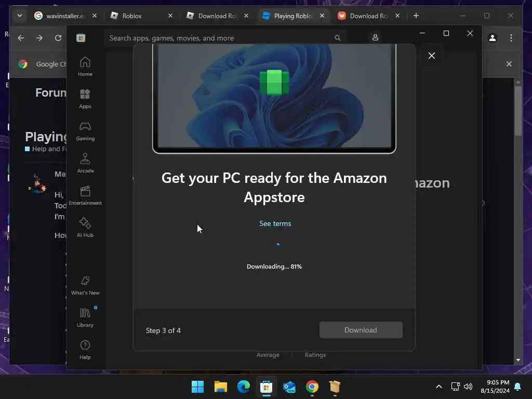This screenshot has width=532, height=399.
Task: Click Chrome page vertical scrollbar thumb
Action: pyautogui.click(x=518, y=110)
